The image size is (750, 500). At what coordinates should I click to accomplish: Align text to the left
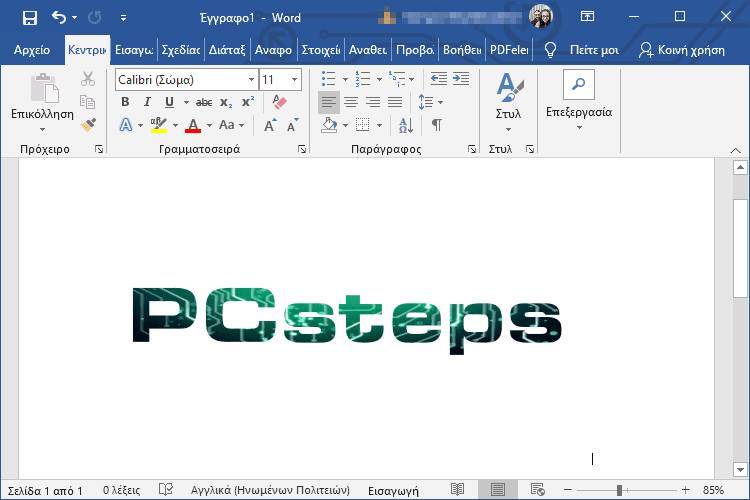[329, 102]
